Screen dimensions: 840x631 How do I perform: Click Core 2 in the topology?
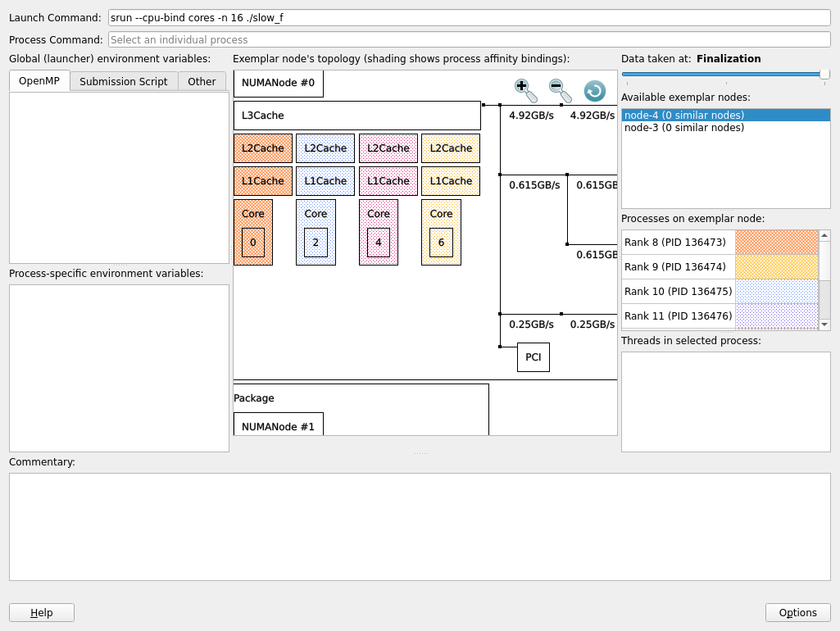pyautogui.click(x=316, y=233)
